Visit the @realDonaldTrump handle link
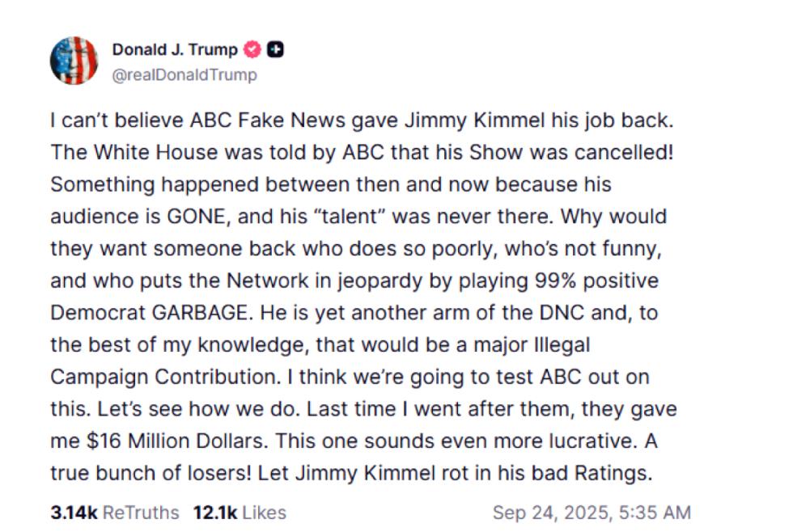Viewport: 793px width, 532px height. pos(184,74)
